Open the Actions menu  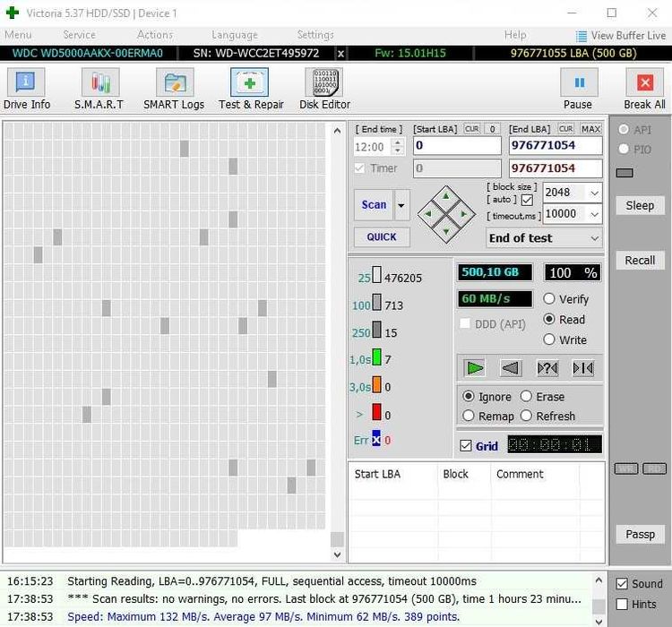155,35
